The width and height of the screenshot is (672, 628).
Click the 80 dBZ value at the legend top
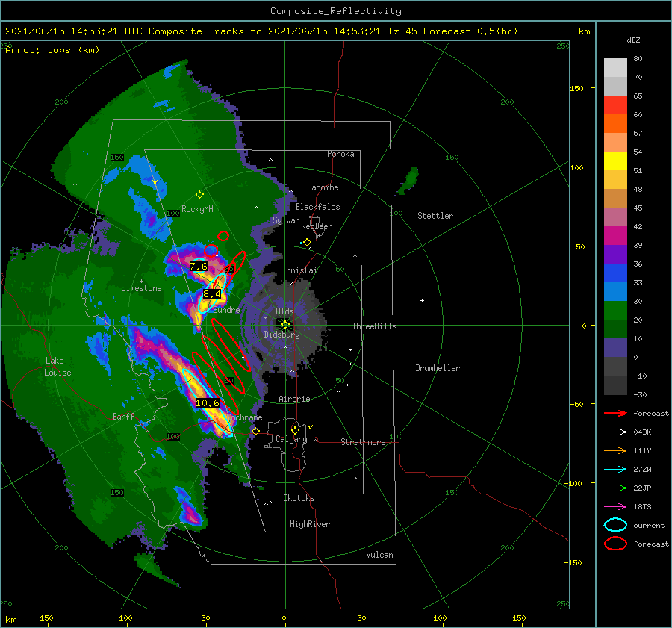pos(638,59)
